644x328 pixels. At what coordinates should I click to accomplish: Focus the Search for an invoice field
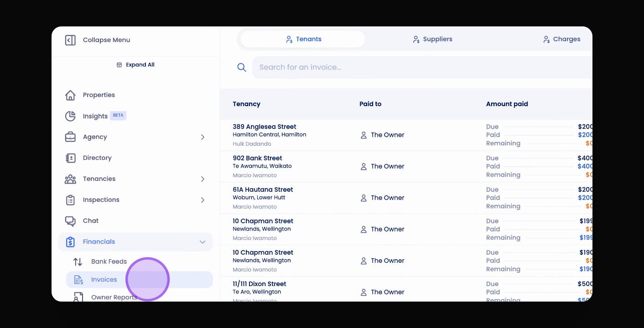pos(422,67)
